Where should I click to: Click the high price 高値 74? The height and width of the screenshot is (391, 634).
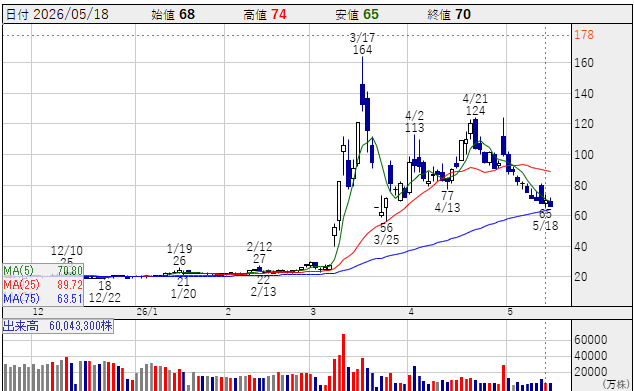(265, 15)
